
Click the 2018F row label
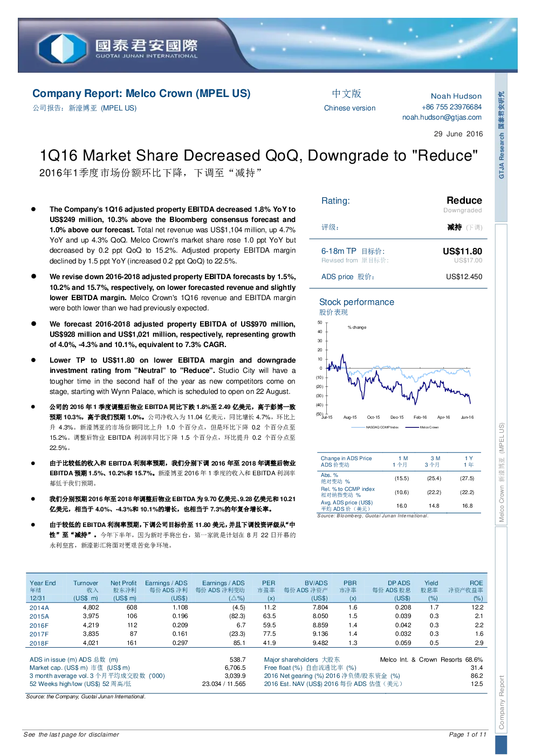pos(39,643)
